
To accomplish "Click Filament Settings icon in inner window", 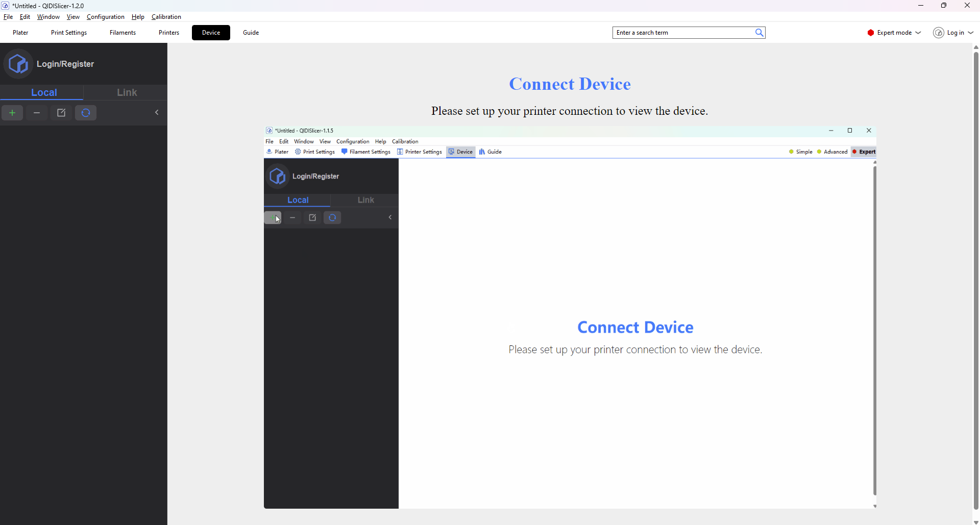I will pos(345,152).
